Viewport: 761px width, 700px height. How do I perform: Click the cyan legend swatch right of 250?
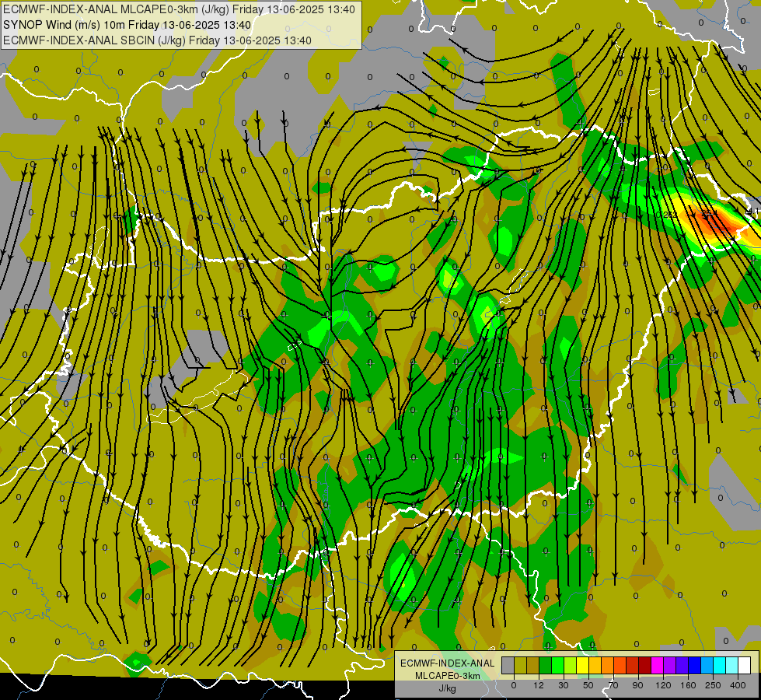pos(720,665)
